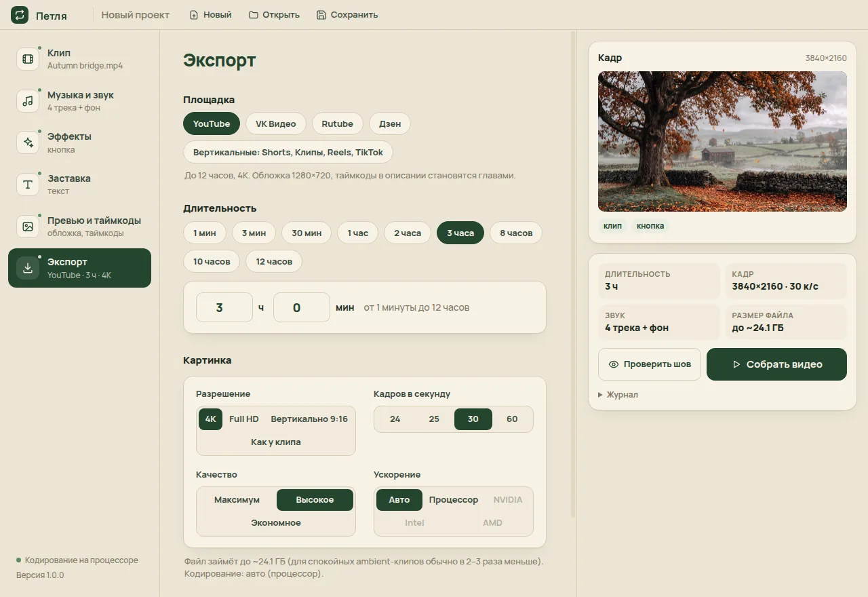Click the Открыть toolbar button
The width and height of the screenshot is (868, 597).
pos(274,15)
